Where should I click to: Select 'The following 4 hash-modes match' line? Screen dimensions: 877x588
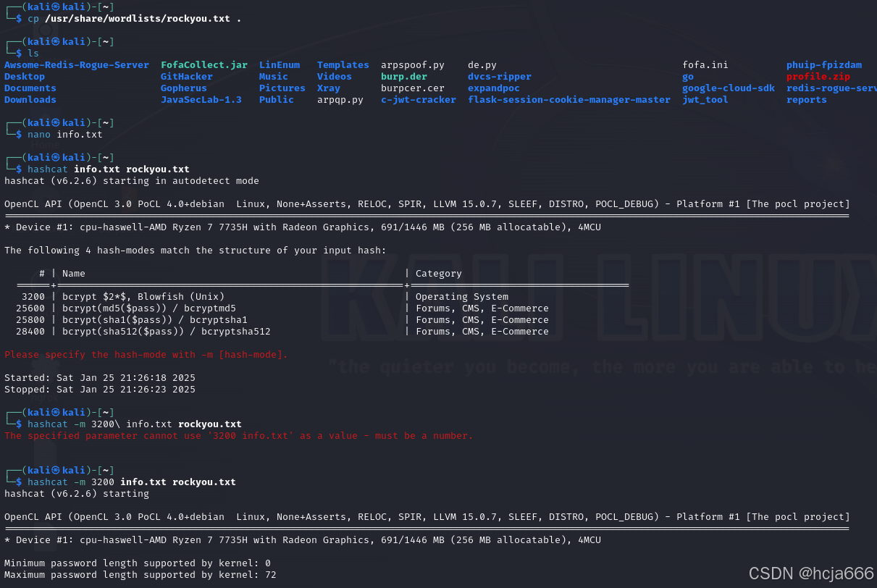[196, 251]
